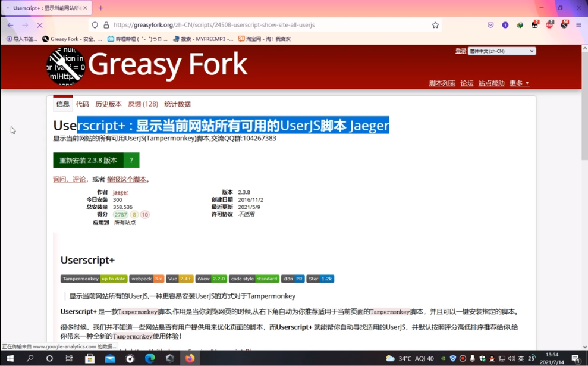Go to 站点帮助 in site navigation
The height and width of the screenshot is (366, 588).
click(491, 83)
